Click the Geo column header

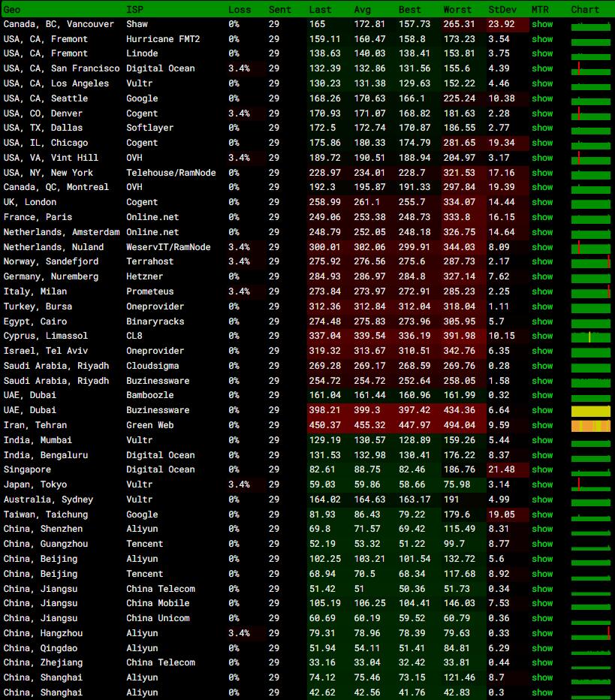pyautogui.click(x=12, y=9)
